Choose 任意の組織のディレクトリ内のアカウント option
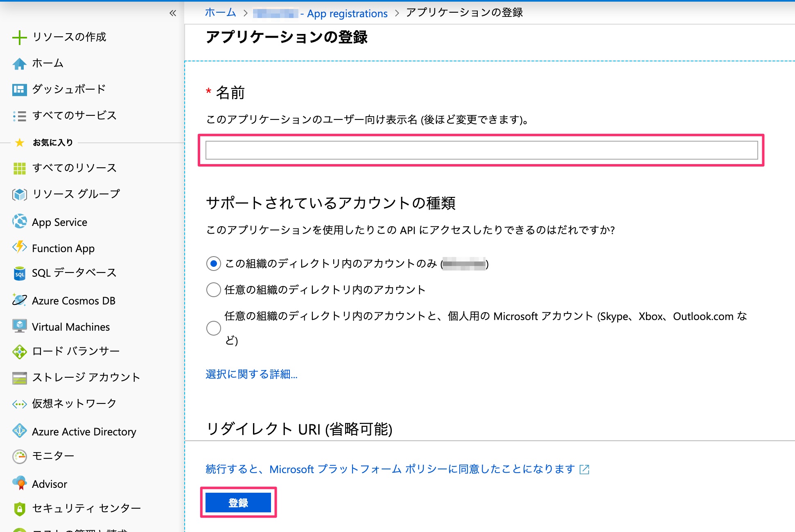Viewport: 795px width, 532px height. point(213,290)
